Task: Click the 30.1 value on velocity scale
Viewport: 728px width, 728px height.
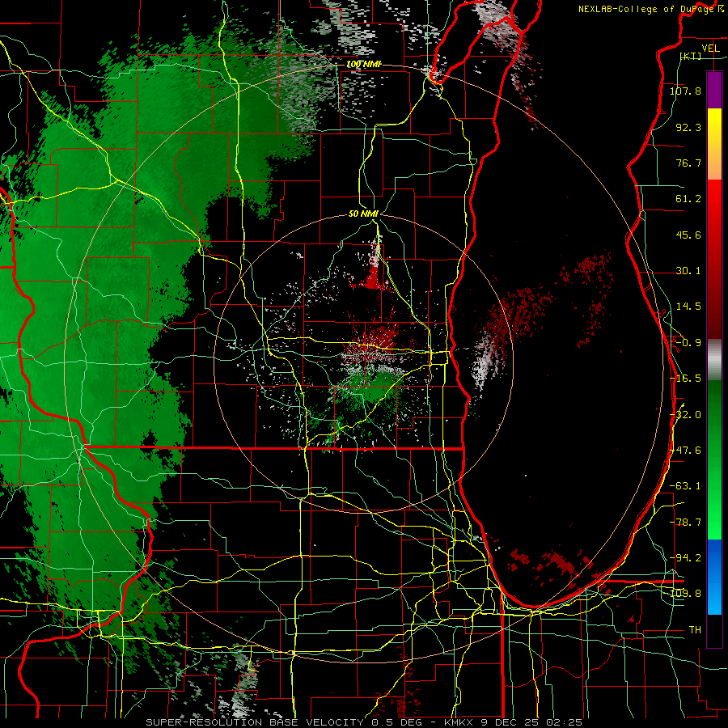Action: 688,271
